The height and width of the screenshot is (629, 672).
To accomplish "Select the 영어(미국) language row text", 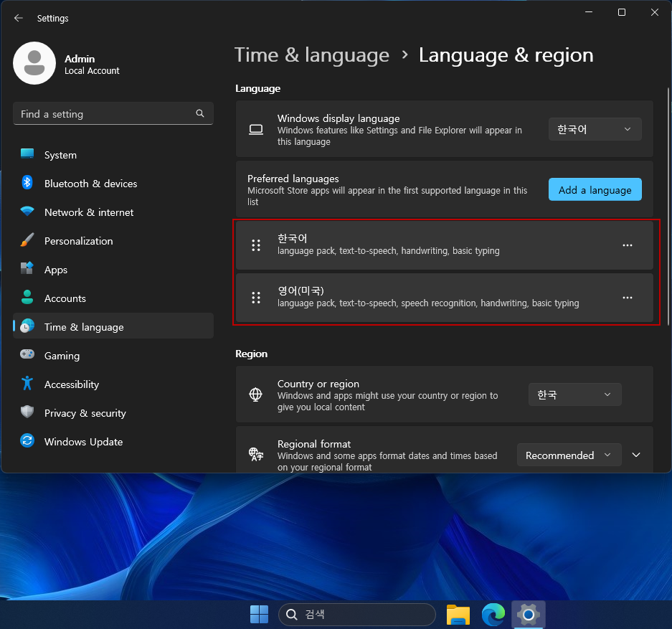I will click(x=300, y=290).
